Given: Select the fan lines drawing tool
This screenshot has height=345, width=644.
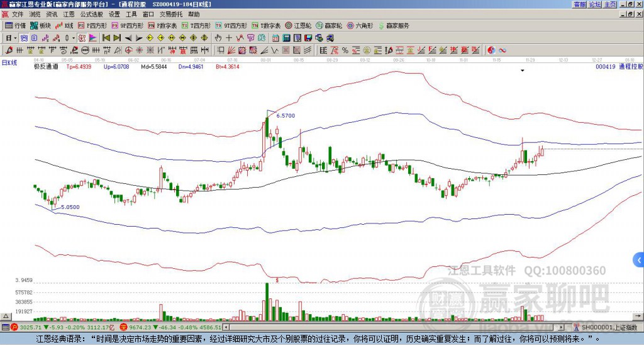Looking at the screenshot, I should point(231,50).
